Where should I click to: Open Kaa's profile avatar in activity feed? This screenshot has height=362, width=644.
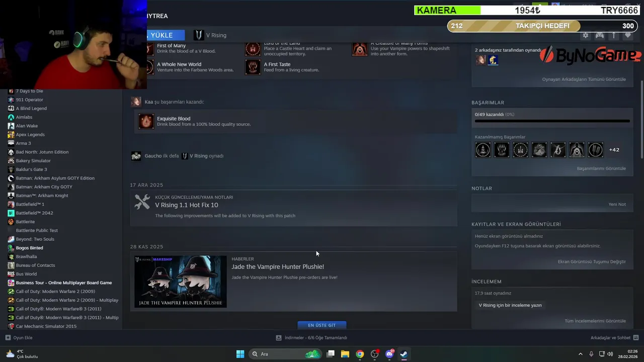coord(136,102)
